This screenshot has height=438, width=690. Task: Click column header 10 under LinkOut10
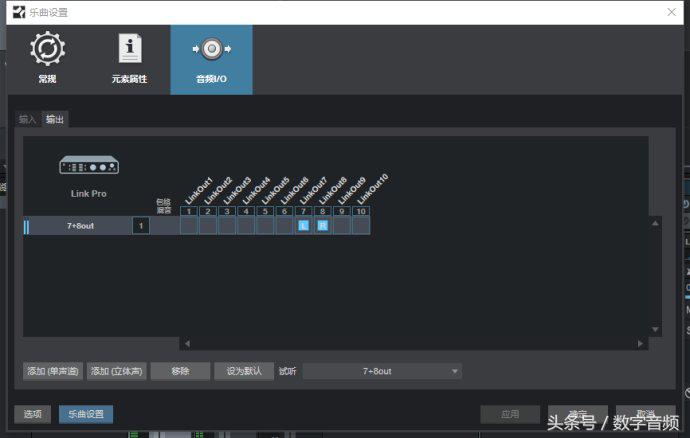[x=361, y=211]
